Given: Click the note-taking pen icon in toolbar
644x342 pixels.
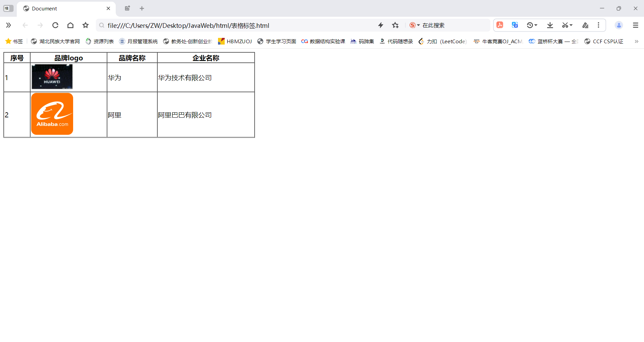Looking at the screenshot, I should tap(585, 25).
